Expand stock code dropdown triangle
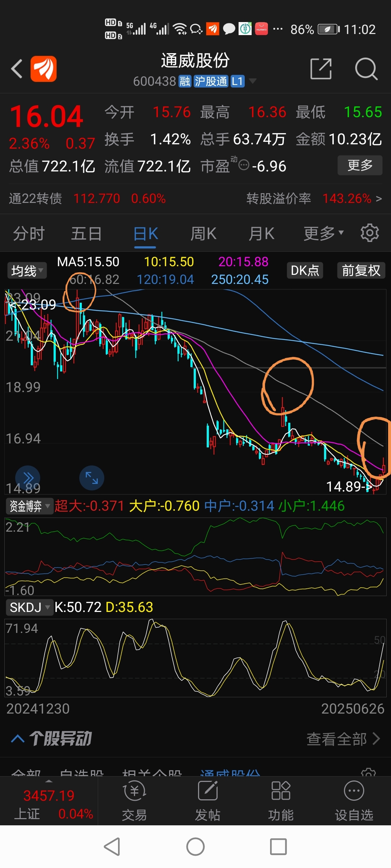This screenshot has width=391, height=868. tap(253, 81)
